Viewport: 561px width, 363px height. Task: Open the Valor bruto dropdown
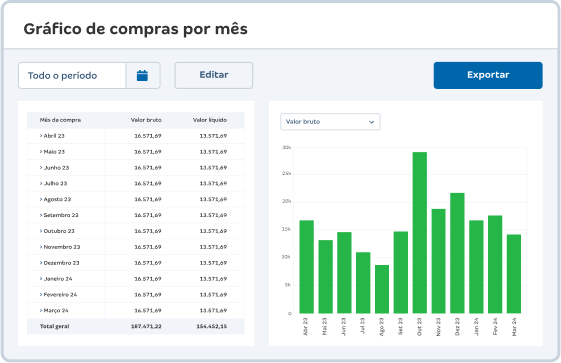330,122
